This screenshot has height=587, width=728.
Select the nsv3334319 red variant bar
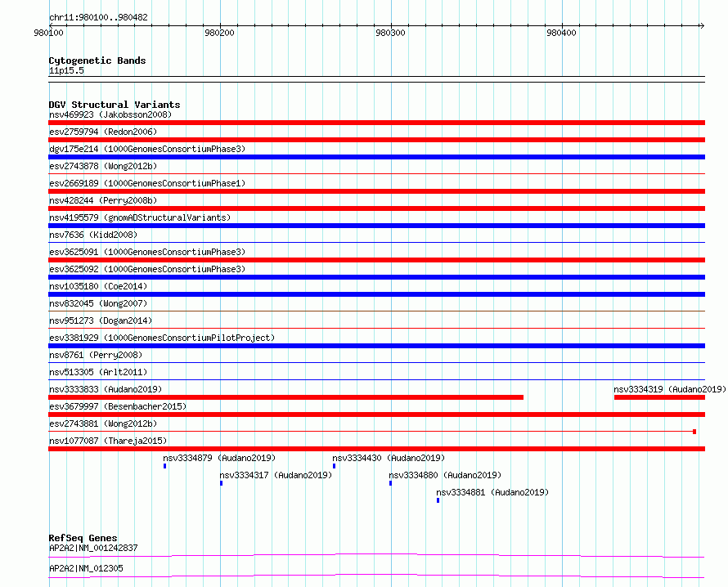[659, 397]
